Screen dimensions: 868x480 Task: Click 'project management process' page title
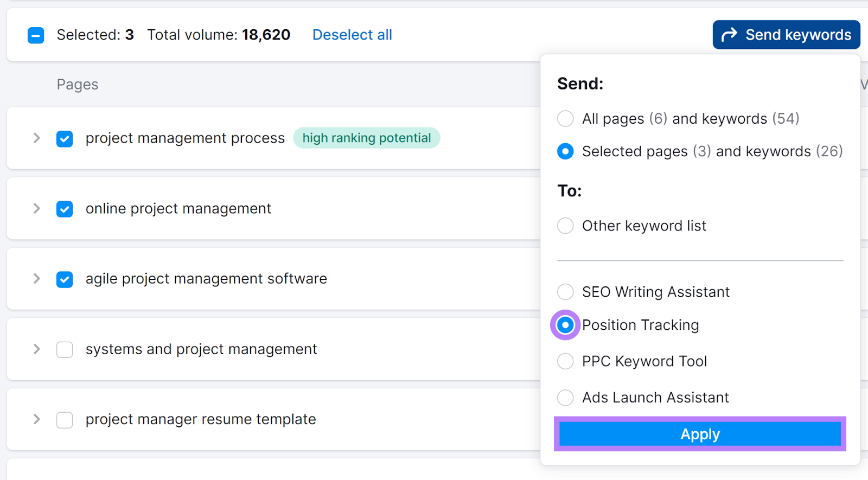tap(185, 138)
